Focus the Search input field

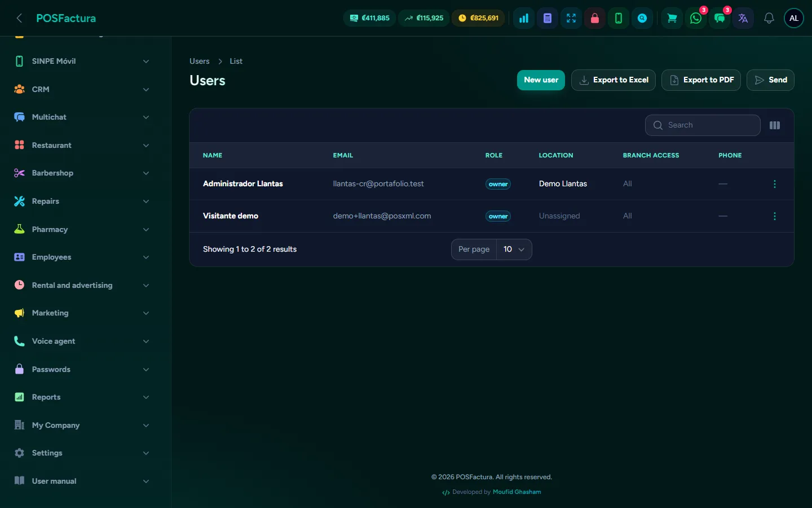pos(703,125)
